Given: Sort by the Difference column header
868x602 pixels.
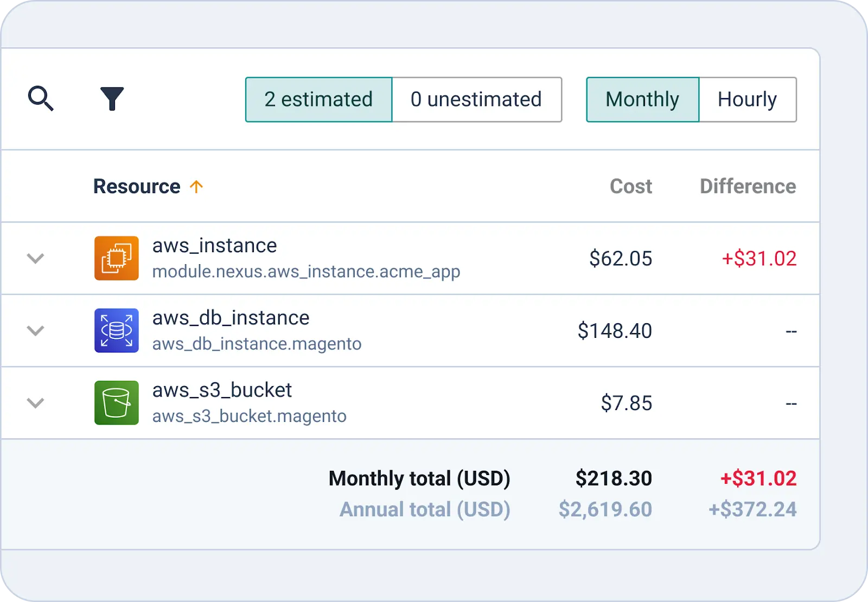Looking at the screenshot, I should point(748,187).
